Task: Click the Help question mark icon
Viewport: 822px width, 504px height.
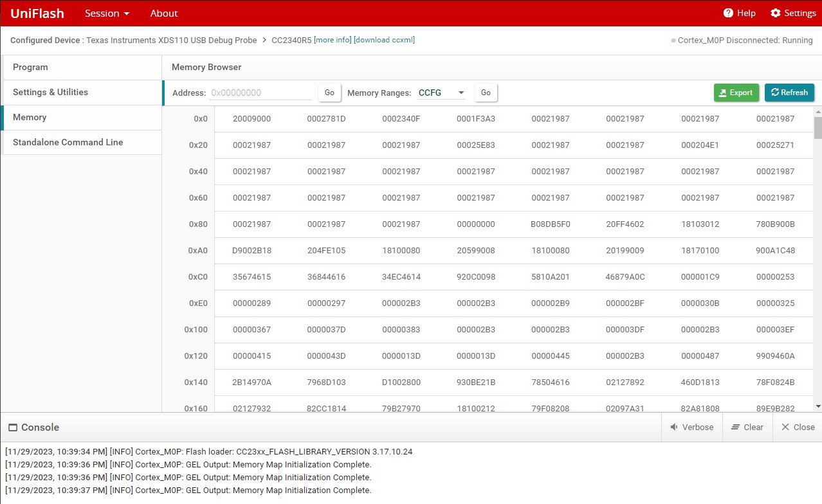Action: click(728, 14)
